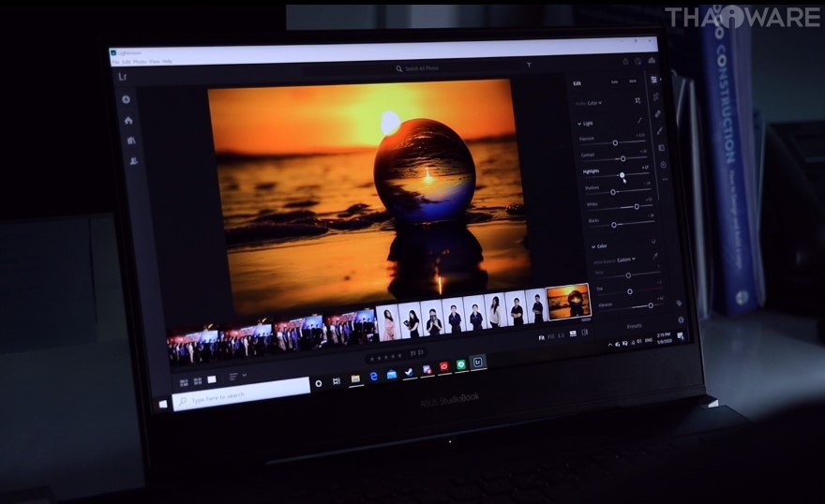Pick the white balance eyedropper

click(655, 256)
